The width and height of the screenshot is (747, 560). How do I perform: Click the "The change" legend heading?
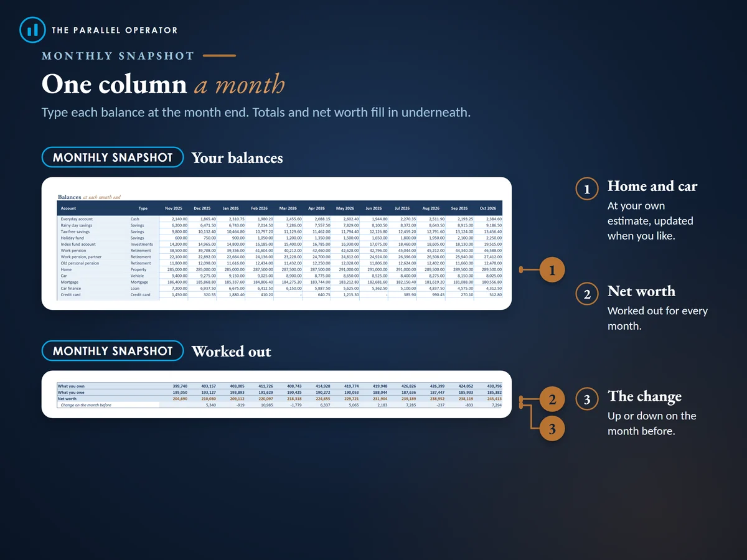pyautogui.click(x=644, y=396)
